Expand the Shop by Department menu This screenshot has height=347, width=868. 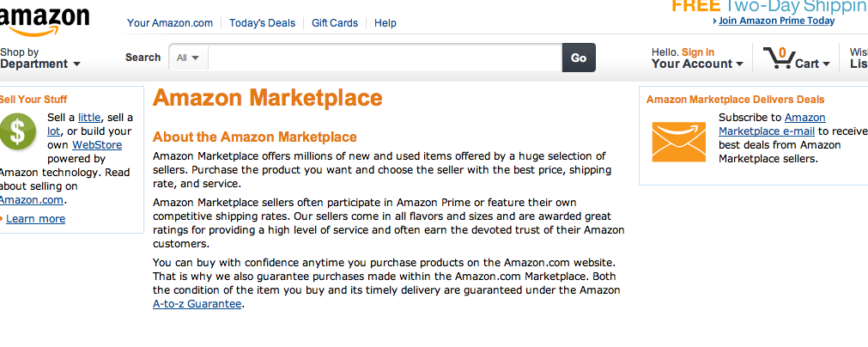39,58
